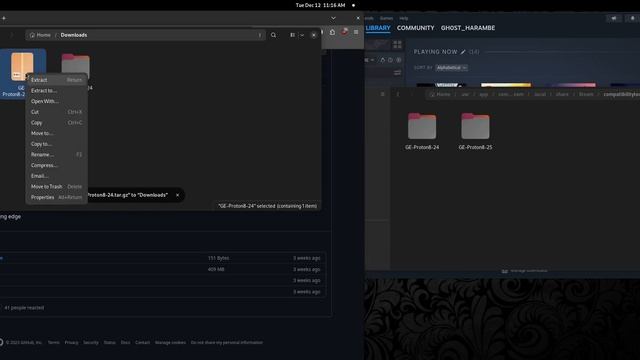Click the '41 people reacted' text
This screenshot has width=640, height=360.
(24, 308)
